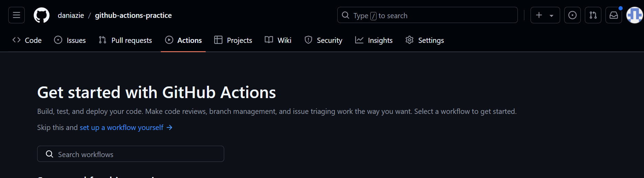This screenshot has height=178, width=644.
Task: Open the notifications inbox icon
Action: tap(613, 15)
